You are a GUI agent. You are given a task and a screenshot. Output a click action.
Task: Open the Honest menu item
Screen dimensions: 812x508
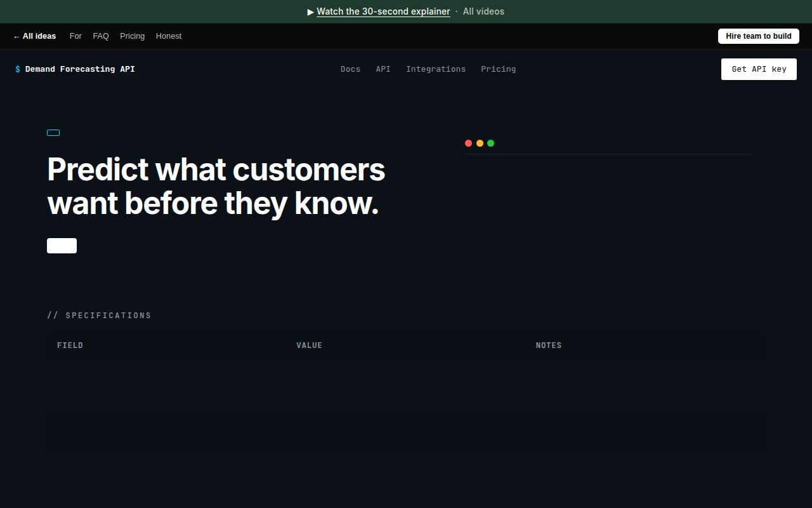(169, 36)
